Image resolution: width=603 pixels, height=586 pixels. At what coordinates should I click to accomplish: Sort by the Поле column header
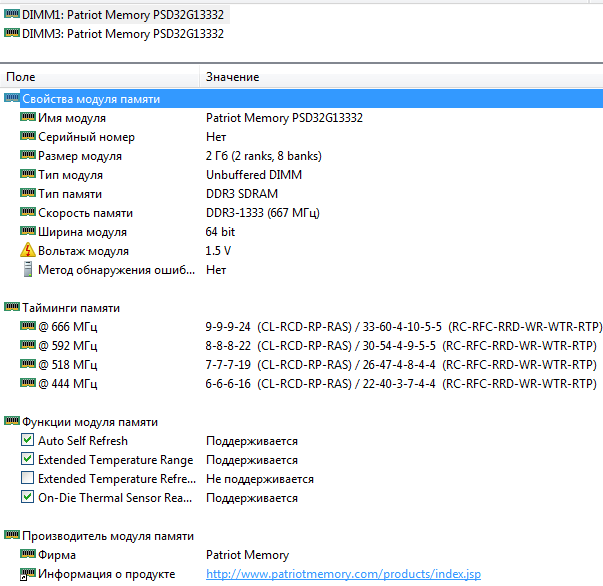[x=21, y=77]
